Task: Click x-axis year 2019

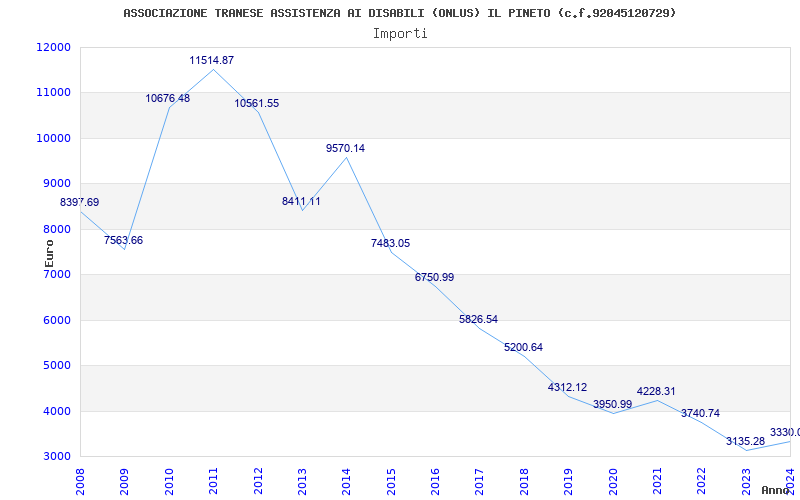Action: coord(568,481)
